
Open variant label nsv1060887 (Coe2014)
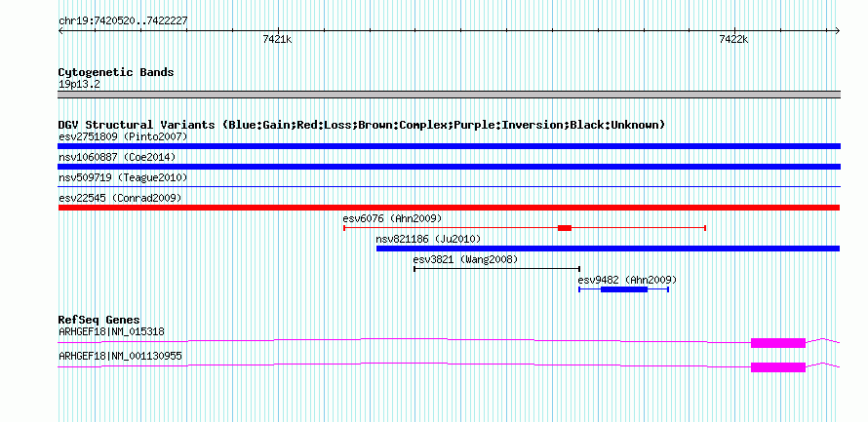pyautogui.click(x=117, y=157)
